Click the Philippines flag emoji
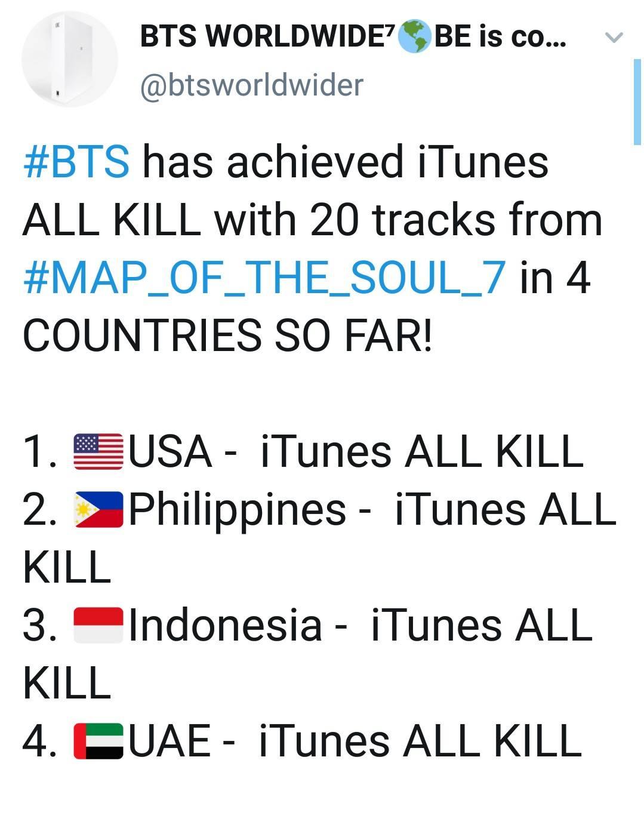This screenshot has height=834, width=644. click(x=98, y=509)
